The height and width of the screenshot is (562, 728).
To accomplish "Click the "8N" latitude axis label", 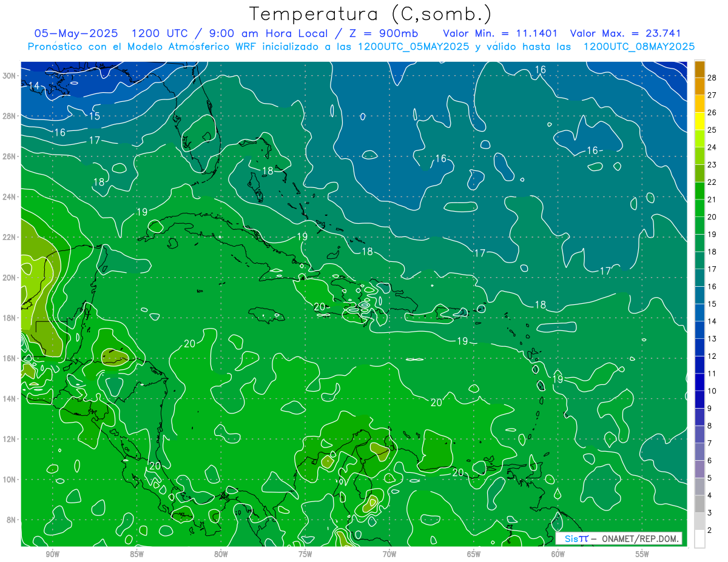I will (12, 520).
